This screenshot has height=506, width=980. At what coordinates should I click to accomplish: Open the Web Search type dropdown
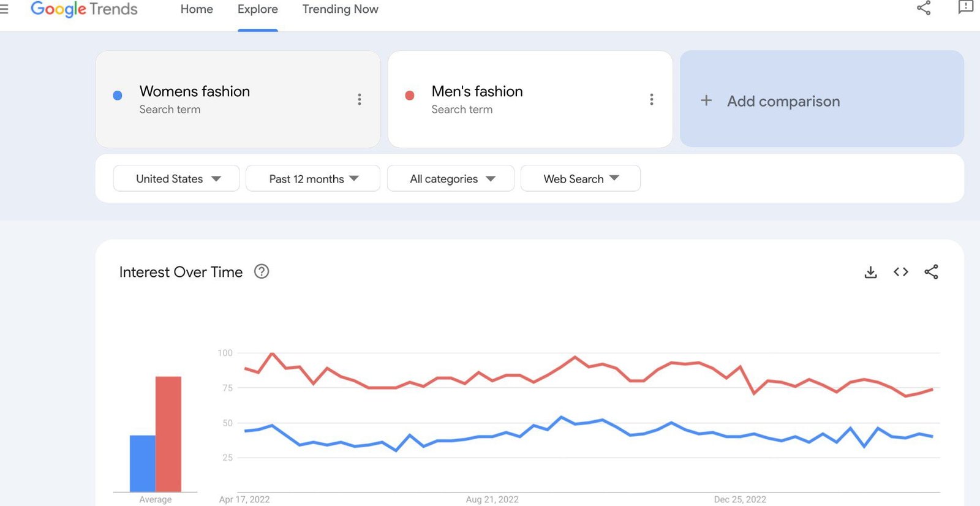(x=581, y=178)
